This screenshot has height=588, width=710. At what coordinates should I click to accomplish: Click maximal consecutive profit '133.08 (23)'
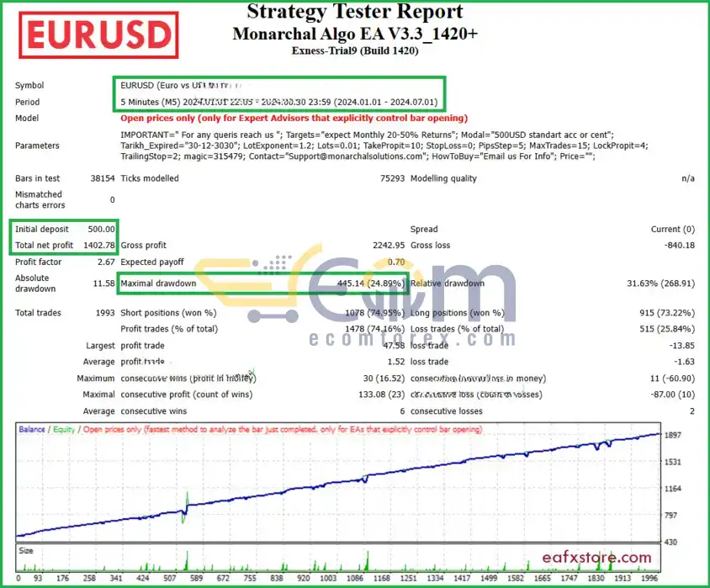coord(382,395)
